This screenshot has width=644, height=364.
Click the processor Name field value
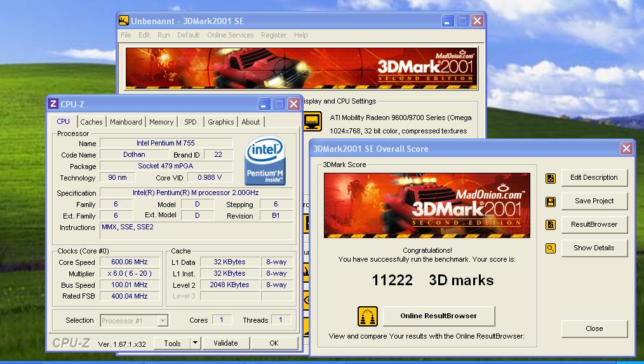[166, 143]
